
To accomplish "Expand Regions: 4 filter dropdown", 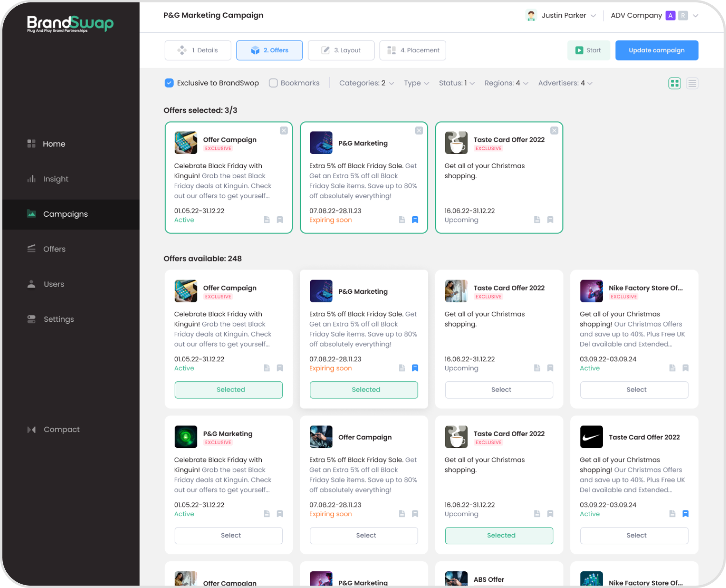I will point(507,83).
